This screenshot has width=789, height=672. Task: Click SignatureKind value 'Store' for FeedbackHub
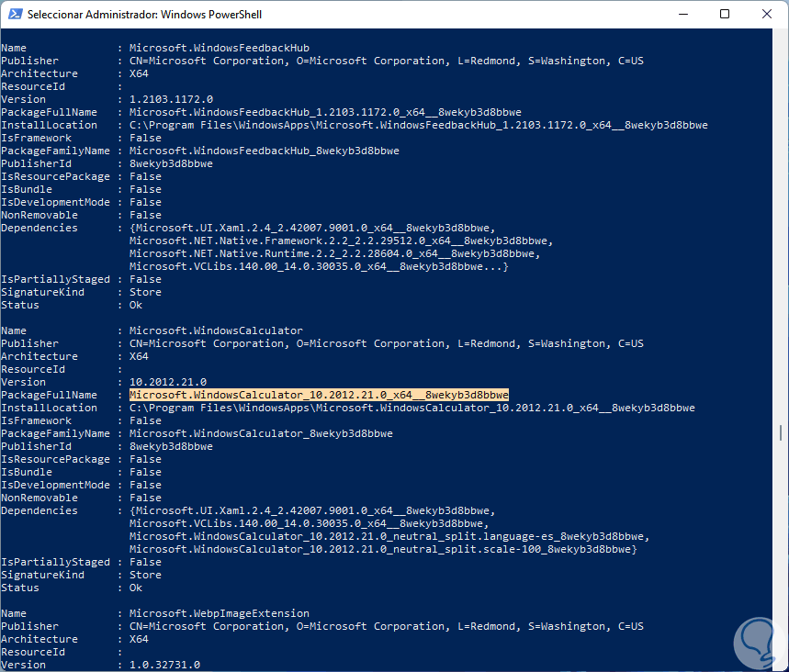coord(145,292)
